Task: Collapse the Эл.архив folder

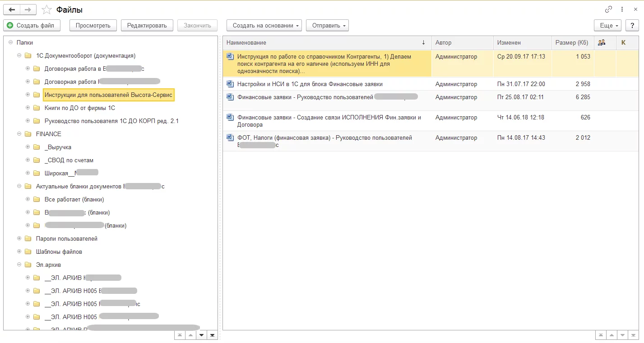Action: click(19, 265)
